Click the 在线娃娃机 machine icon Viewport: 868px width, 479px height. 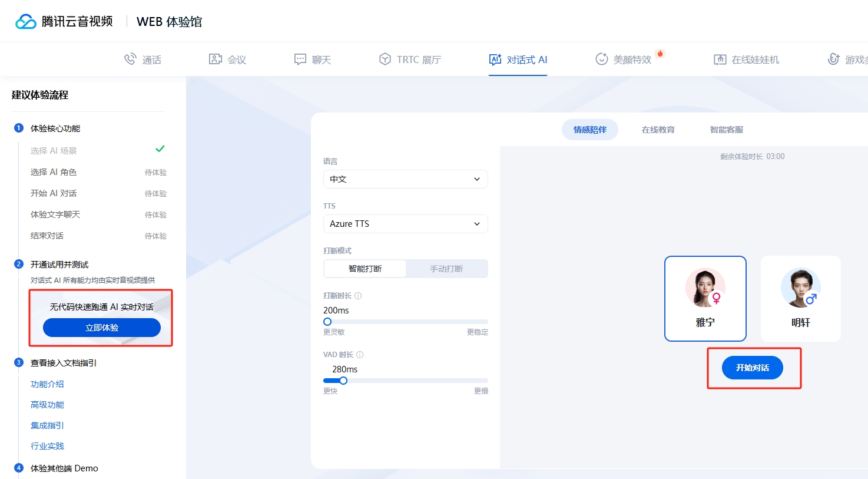coord(720,59)
